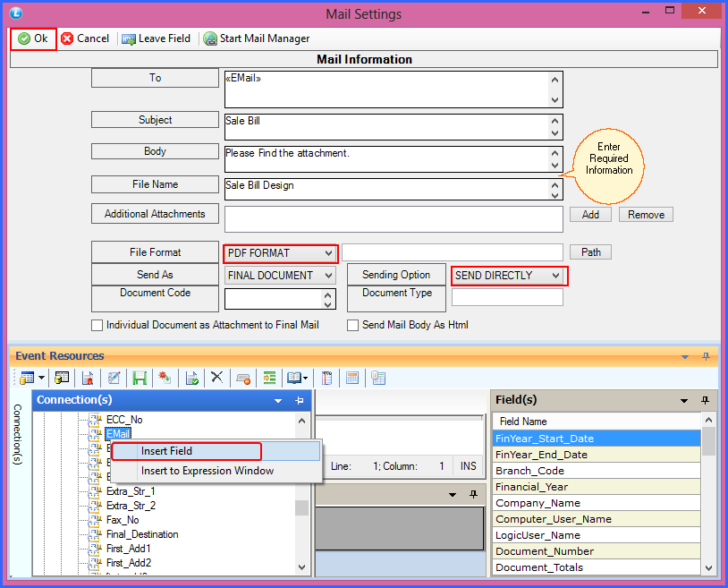Click the green indent lines icon
The image size is (728, 588).
pyautogui.click(x=270, y=378)
